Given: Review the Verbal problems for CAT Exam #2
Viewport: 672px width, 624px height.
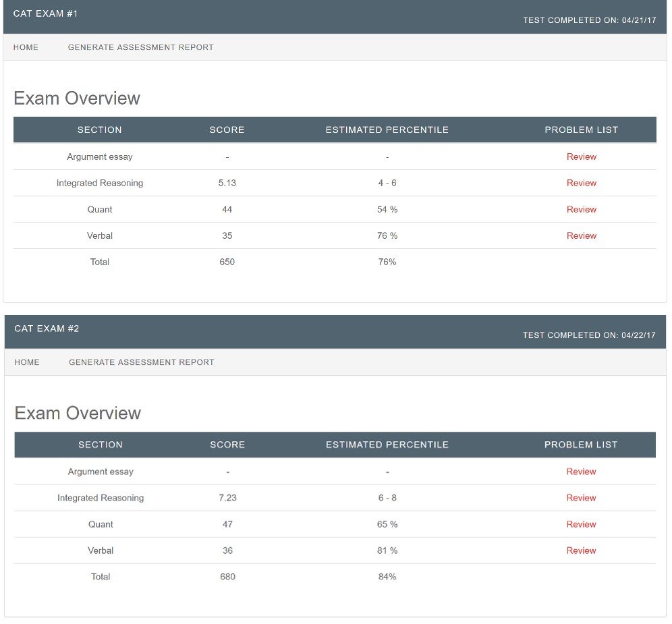Looking at the screenshot, I should pos(581,550).
